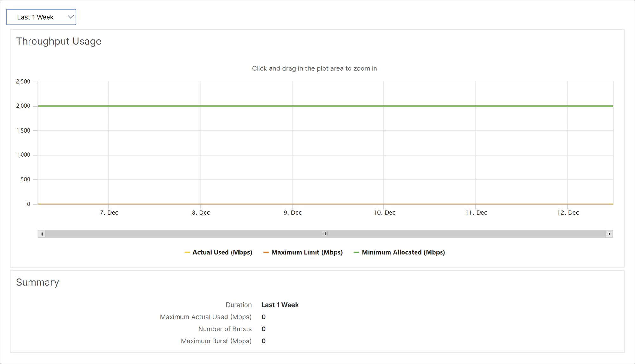Toggle Actual Used (Mbps) legend series
The width and height of the screenshot is (635, 364).
(218, 252)
